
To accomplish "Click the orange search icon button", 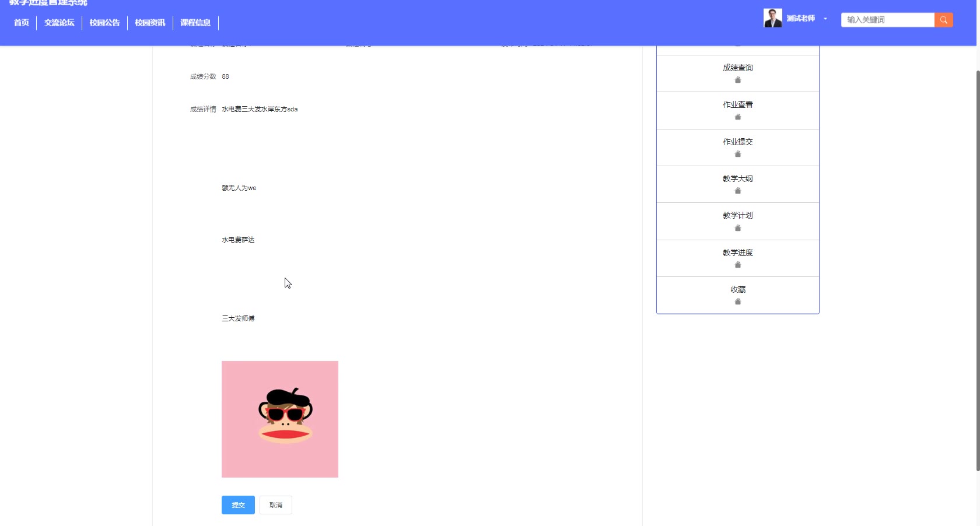I will coord(943,20).
